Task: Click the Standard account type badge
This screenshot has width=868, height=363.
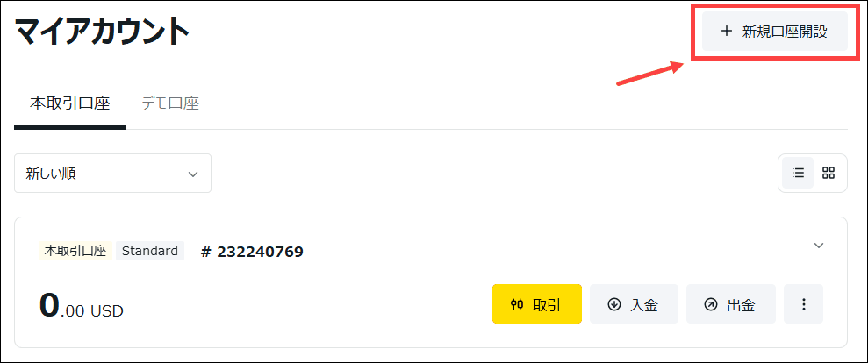Action: coord(150,251)
